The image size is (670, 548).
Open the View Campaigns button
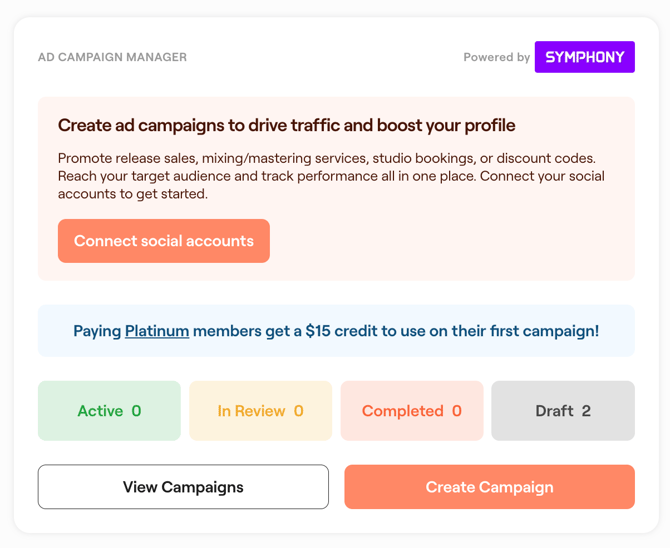(x=183, y=487)
